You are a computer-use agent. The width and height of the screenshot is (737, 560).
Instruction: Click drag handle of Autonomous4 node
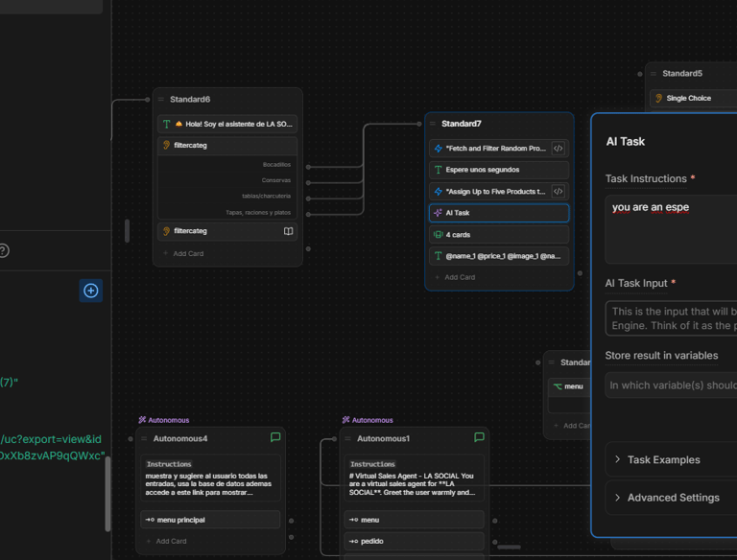pyautogui.click(x=144, y=438)
